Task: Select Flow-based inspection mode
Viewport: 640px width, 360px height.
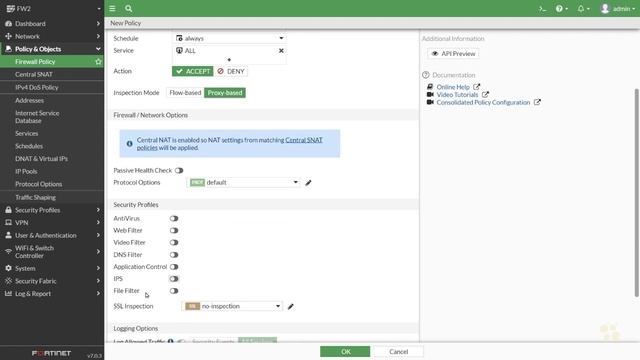Action: [x=185, y=93]
